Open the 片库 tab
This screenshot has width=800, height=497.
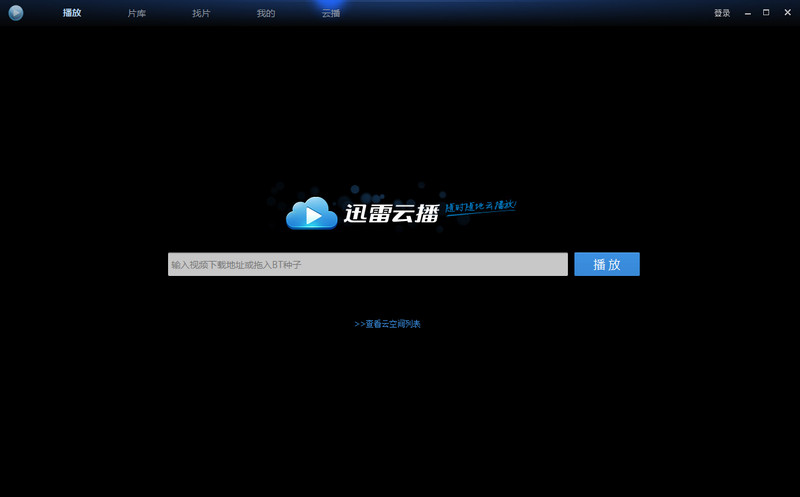137,13
